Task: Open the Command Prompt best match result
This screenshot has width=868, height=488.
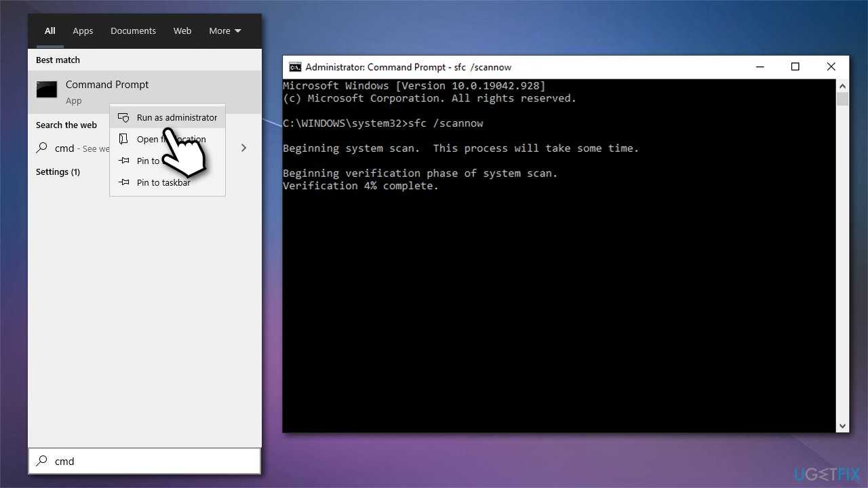Action: pos(144,91)
